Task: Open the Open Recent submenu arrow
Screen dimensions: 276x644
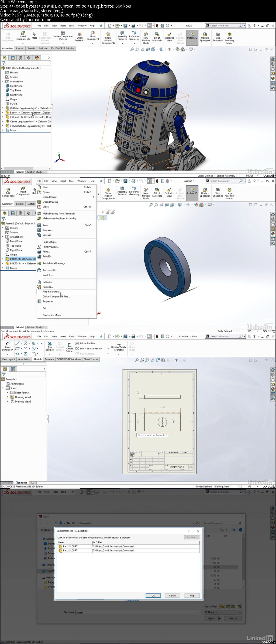Action: (94, 197)
